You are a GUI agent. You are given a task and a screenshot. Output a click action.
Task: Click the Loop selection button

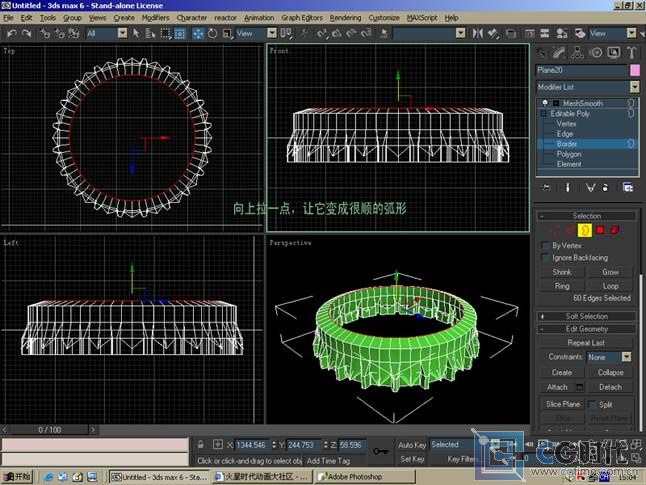610,286
